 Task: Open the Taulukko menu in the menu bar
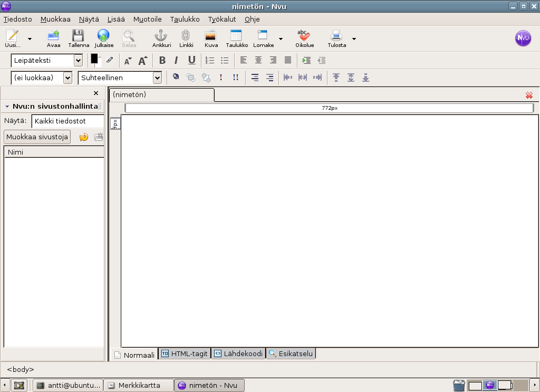(x=185, y=19)
